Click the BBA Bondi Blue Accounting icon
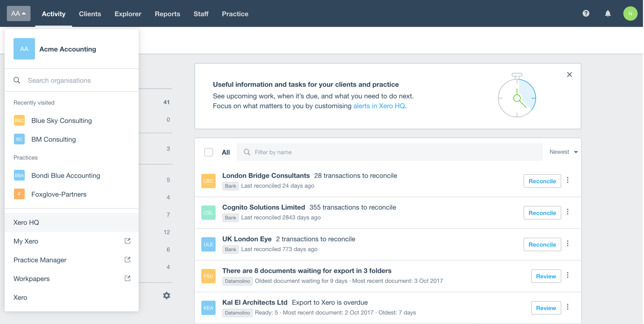Viewport: 644px width, 324px height. tap(19, 176)
